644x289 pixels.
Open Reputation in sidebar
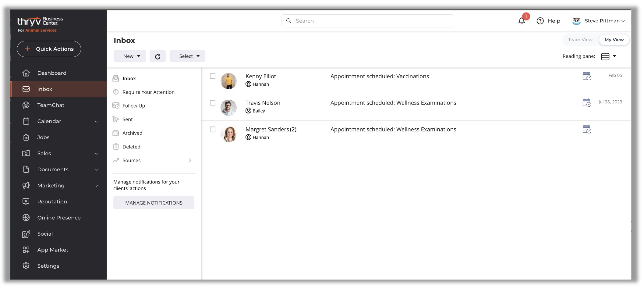[58, 202]
